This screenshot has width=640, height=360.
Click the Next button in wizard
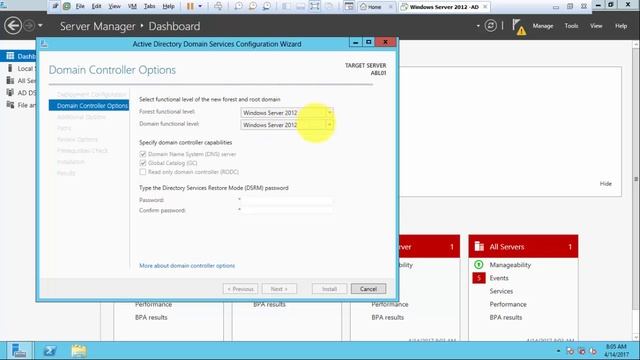(x=279, y=289)
